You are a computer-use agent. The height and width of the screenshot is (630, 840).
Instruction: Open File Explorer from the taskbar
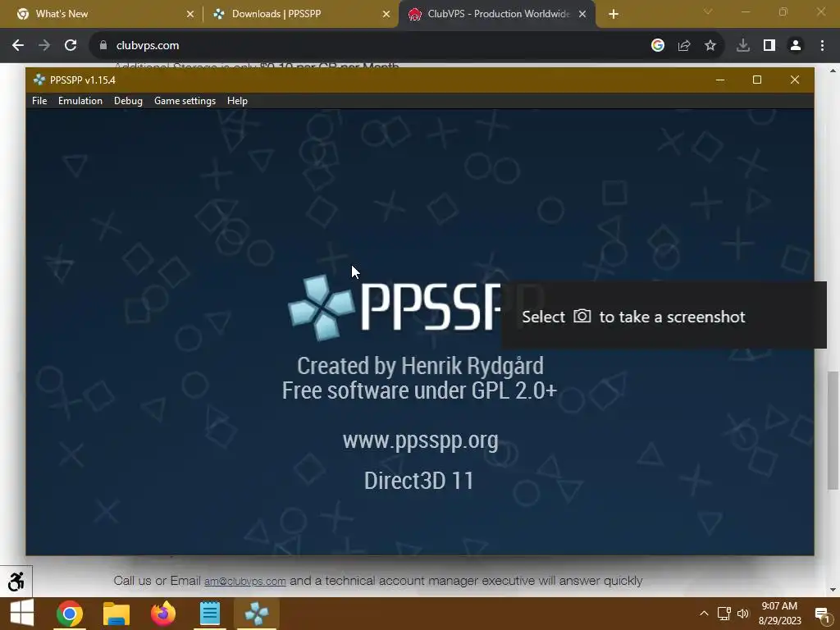pos(116,614)
